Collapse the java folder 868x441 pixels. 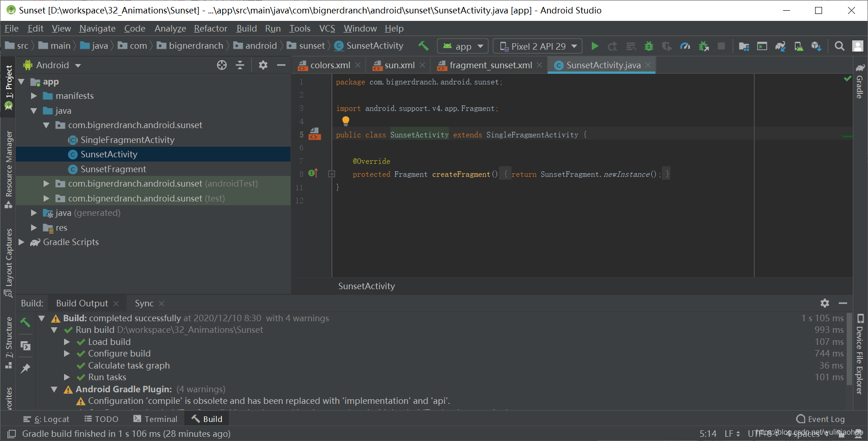33,110
